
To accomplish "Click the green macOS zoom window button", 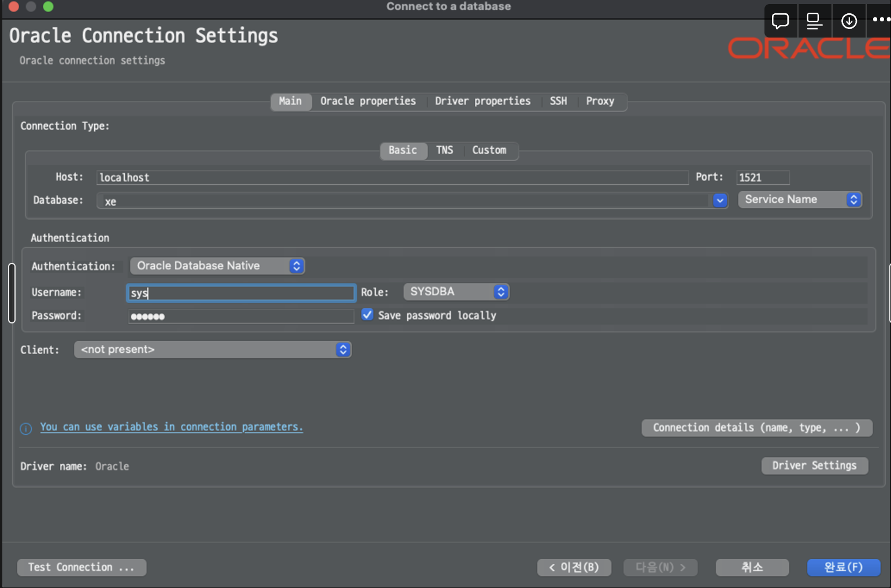I will click(49, 6).
